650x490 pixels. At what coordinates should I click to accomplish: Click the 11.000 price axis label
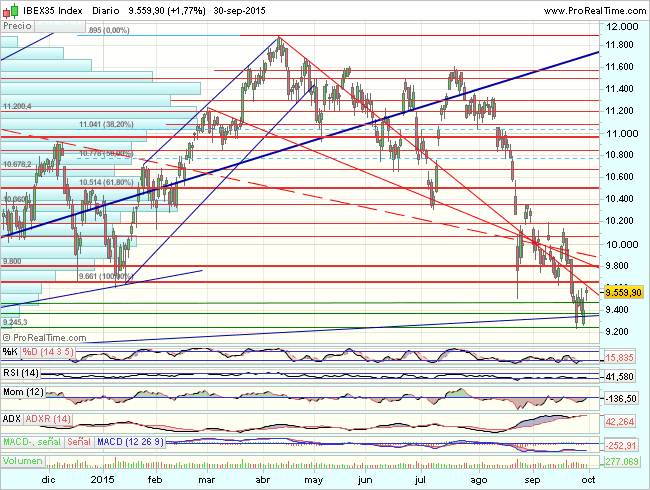coord(622,133)
